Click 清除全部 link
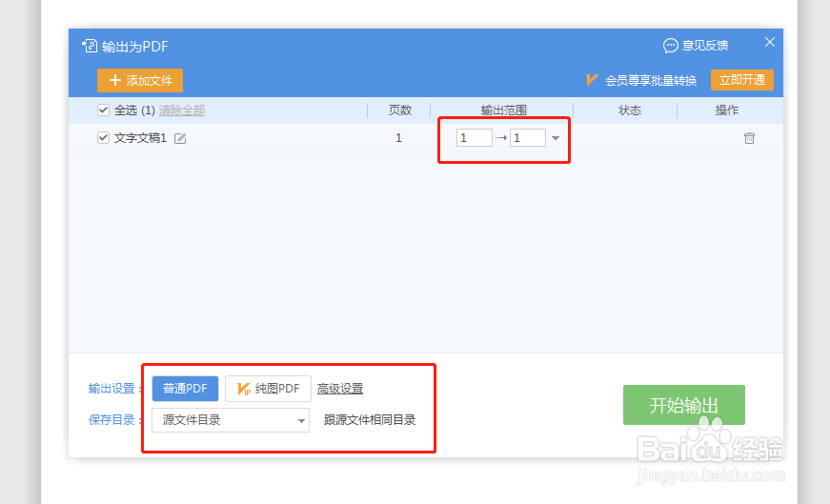This screenshot has width=830, height=504. coord(182,111)
